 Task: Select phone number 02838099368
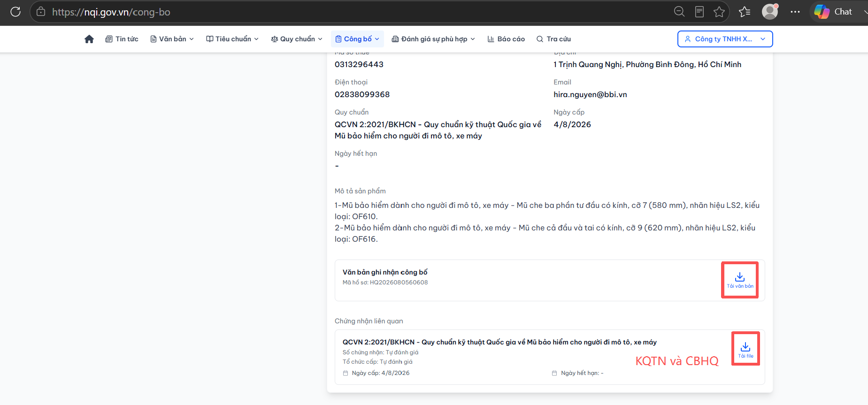pyautogui.click(x=362, y=94)
